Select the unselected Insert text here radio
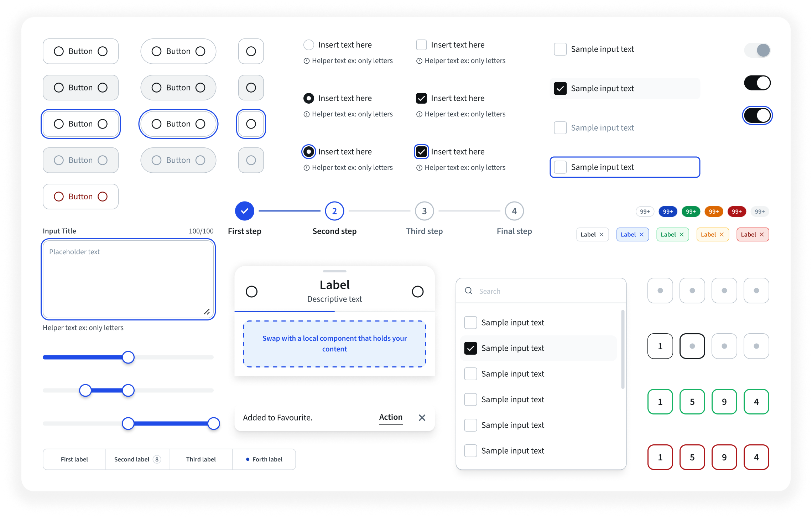This screenshot has width=812, height=517. (309, 45)
